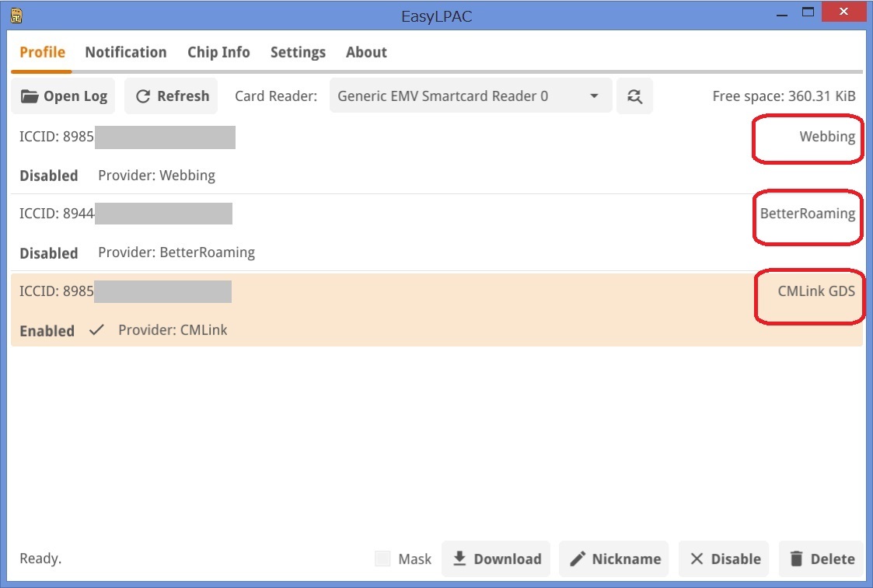Screen dimensions: 873x588
Task: Go to the Settings tab
Action: (298, 53)
